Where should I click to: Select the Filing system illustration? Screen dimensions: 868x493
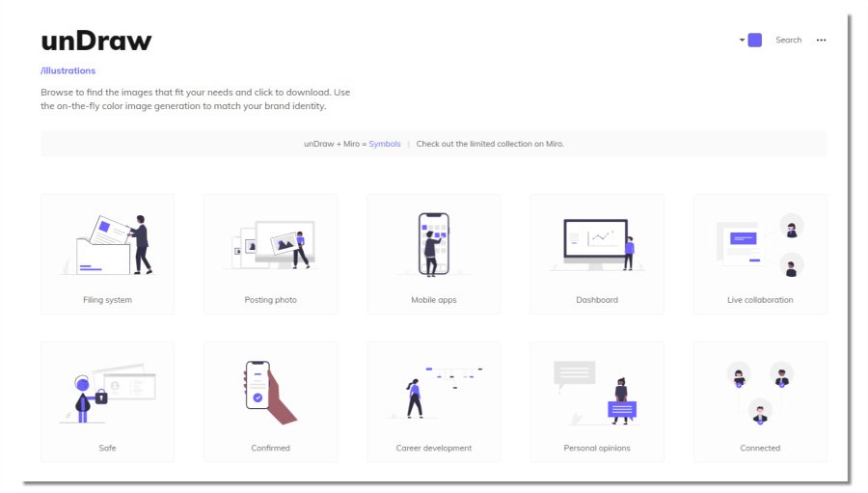click(x=107, y=255)
